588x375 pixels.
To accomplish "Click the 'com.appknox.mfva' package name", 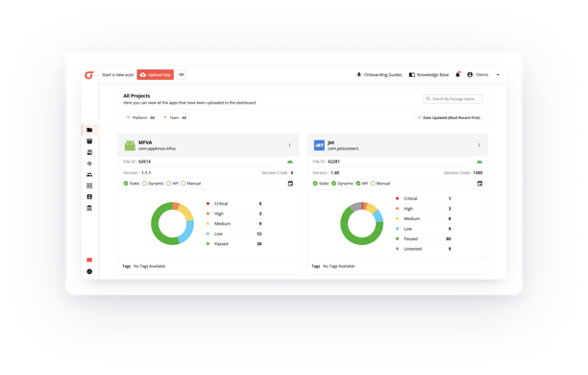I will point(157,149).
